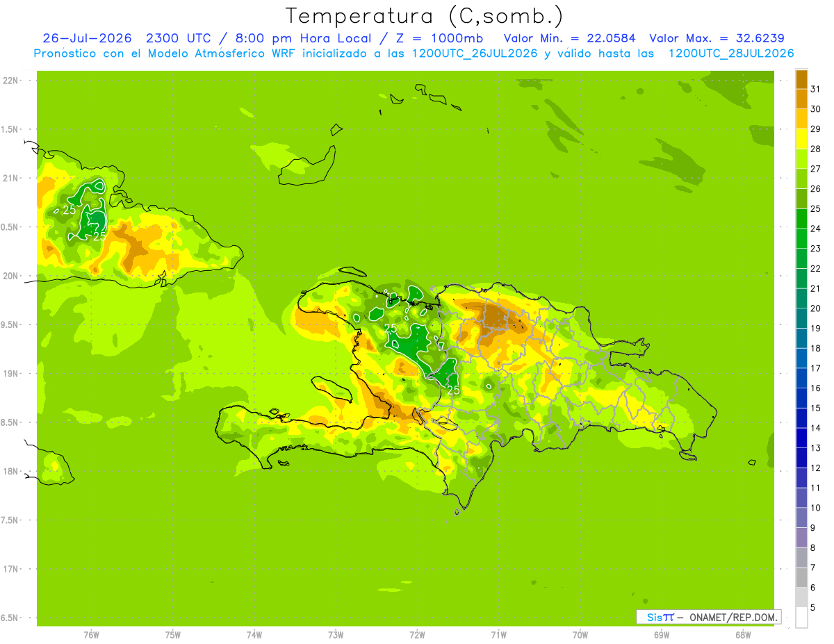
Task: Click the '20N' latitude axis label
Action: point(10,276)
